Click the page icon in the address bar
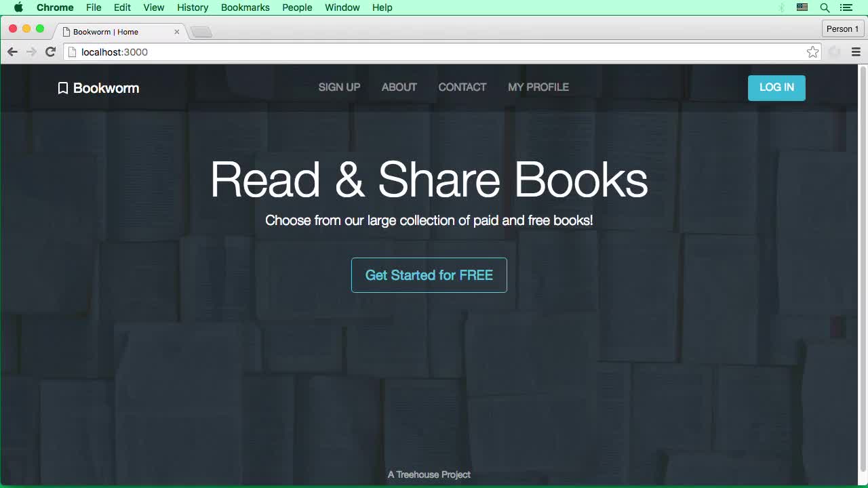Image resolution: width=868 pixels, height=488 pixels. [x=72, y=52]
